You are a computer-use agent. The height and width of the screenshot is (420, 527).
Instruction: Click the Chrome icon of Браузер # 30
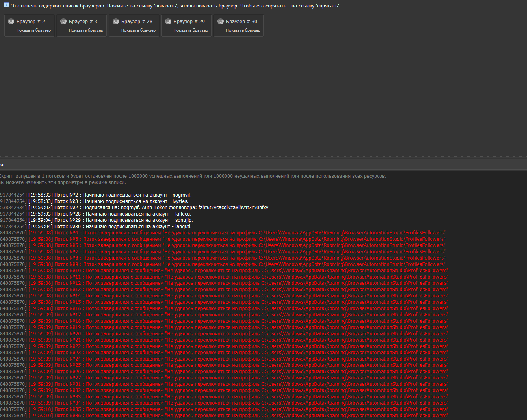click(221, 22)
